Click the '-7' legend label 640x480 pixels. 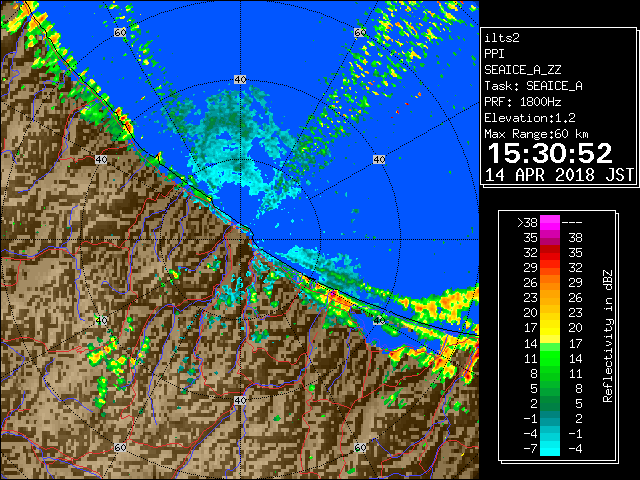click(x=530, y=449)
